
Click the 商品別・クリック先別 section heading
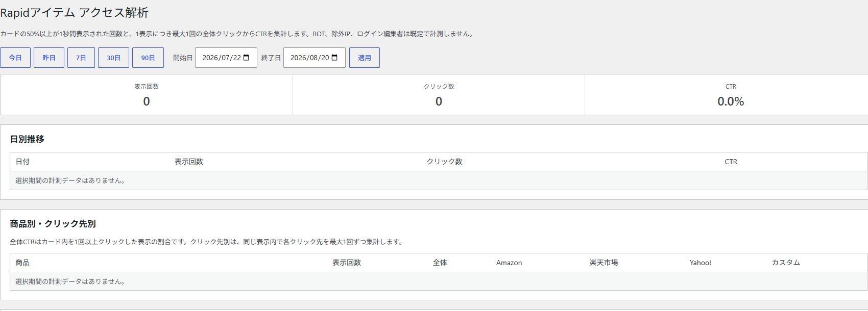53,224
